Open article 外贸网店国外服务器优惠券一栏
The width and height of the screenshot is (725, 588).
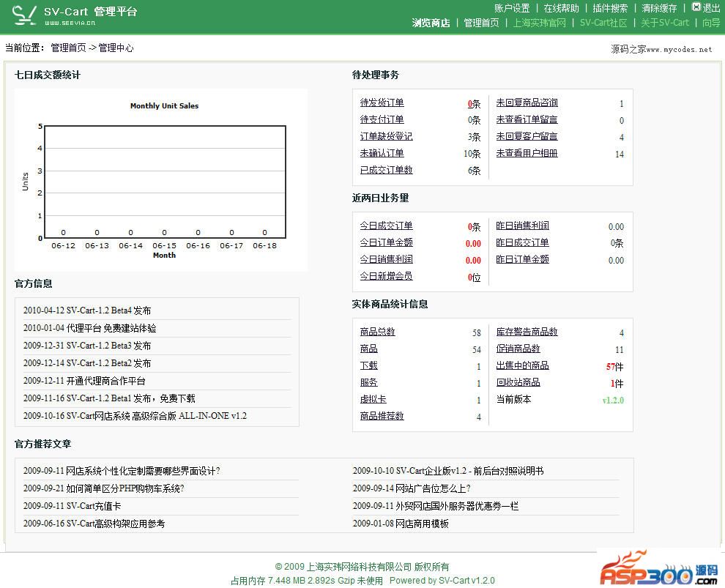(436, 506)
